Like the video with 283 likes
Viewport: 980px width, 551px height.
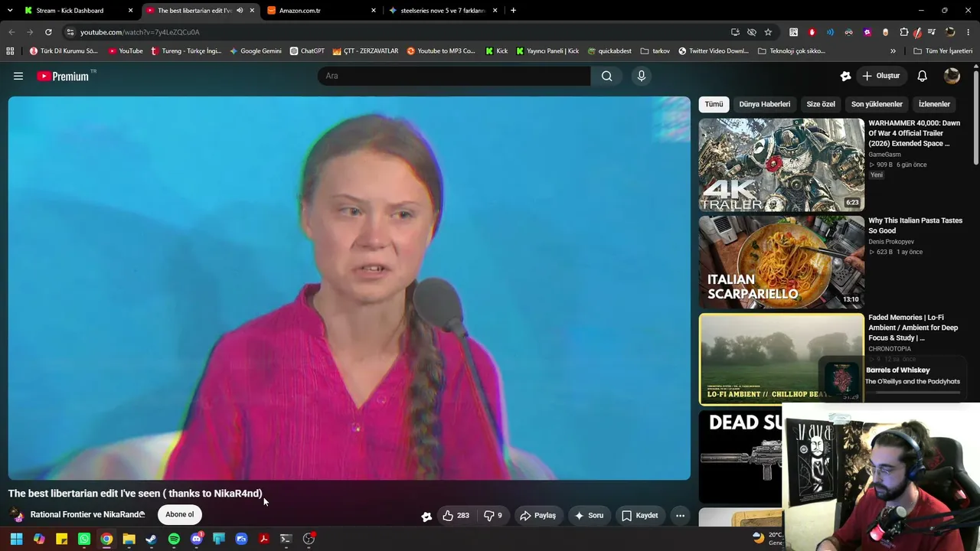tap(456, 516)
